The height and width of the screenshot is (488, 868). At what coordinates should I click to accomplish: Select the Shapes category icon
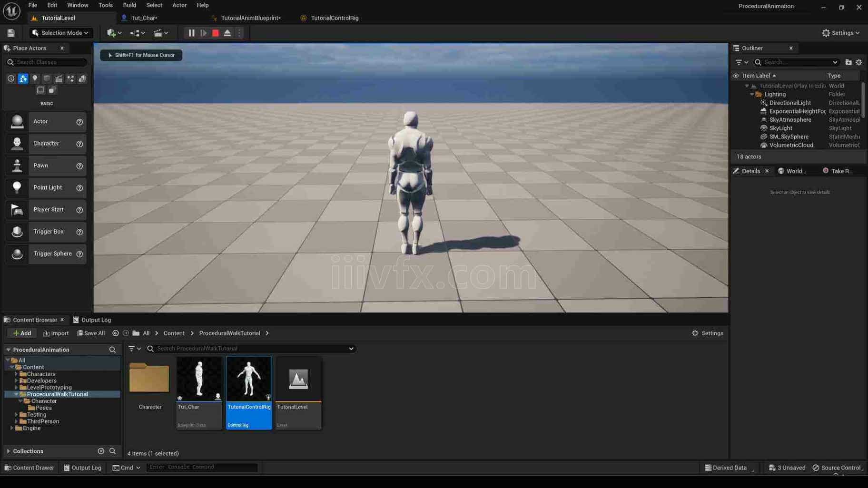pos(47,78)
